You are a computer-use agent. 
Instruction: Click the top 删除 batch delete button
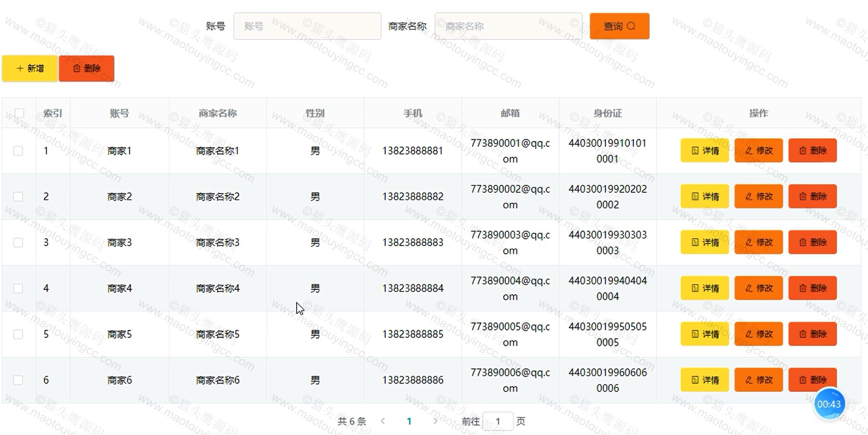click(x=86, y=69)
